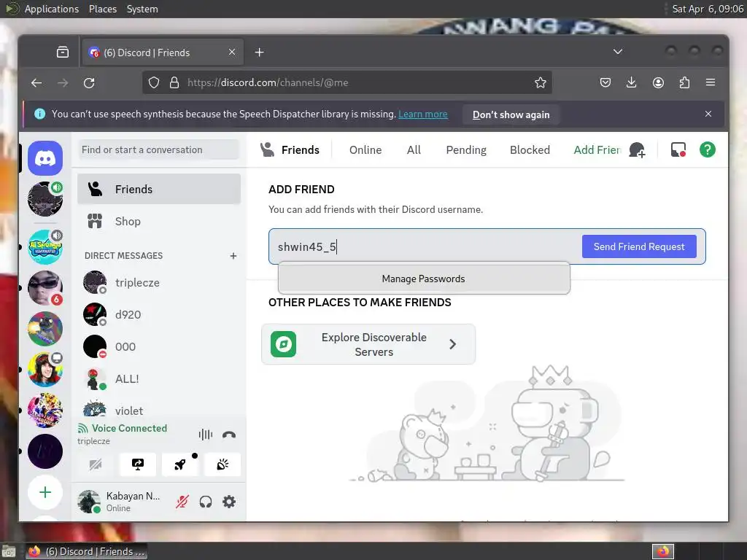
Task: Choose Manage Passwords from autofill popup
Action: coord(424,279)
